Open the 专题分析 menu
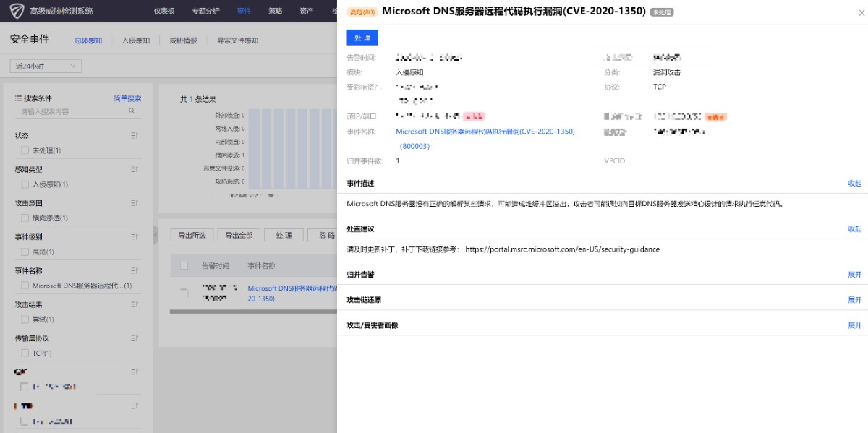Screen dimensions: 868x433 206,11
